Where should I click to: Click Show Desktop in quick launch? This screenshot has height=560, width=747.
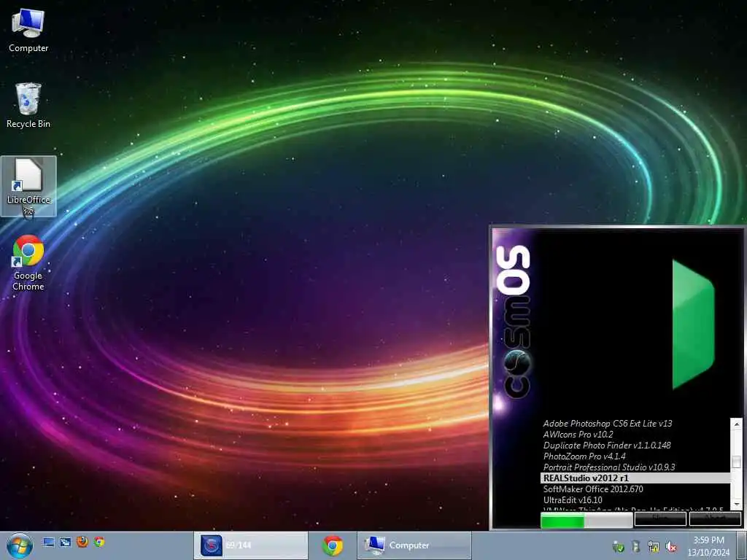[x=48, y=542]
